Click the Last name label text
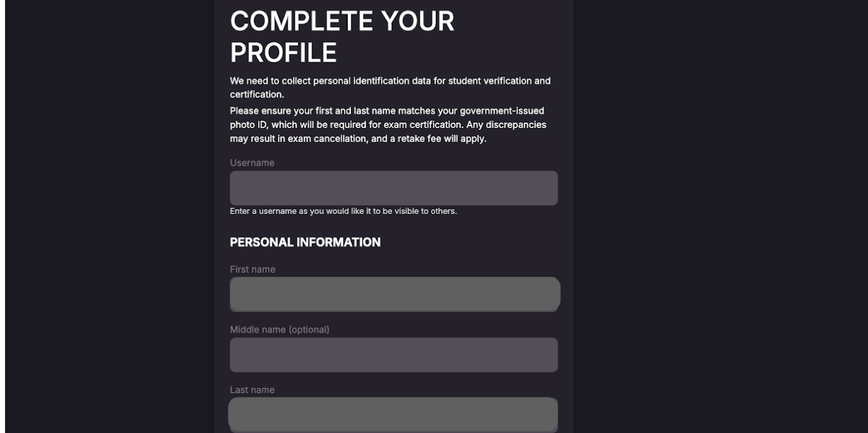 tap(252, 390)
